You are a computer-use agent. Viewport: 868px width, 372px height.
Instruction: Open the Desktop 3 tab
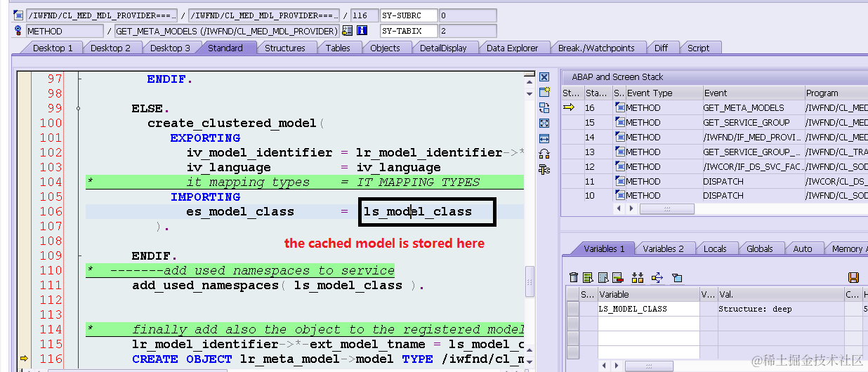(x=171, y=48)
